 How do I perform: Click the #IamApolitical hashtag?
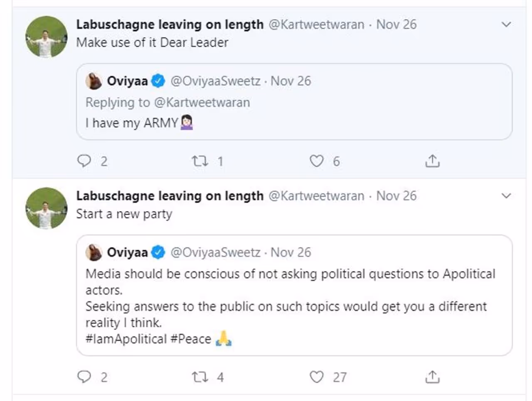126,339
